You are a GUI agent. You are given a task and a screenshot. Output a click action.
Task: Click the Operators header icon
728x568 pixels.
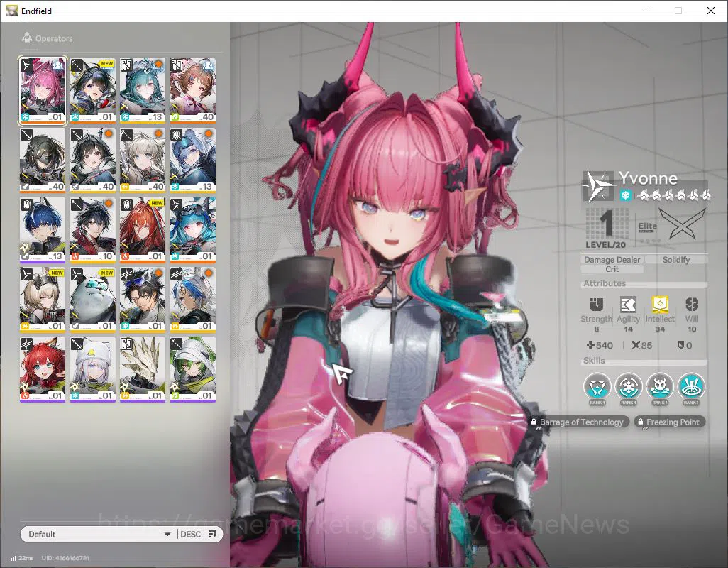coord(27,38)
